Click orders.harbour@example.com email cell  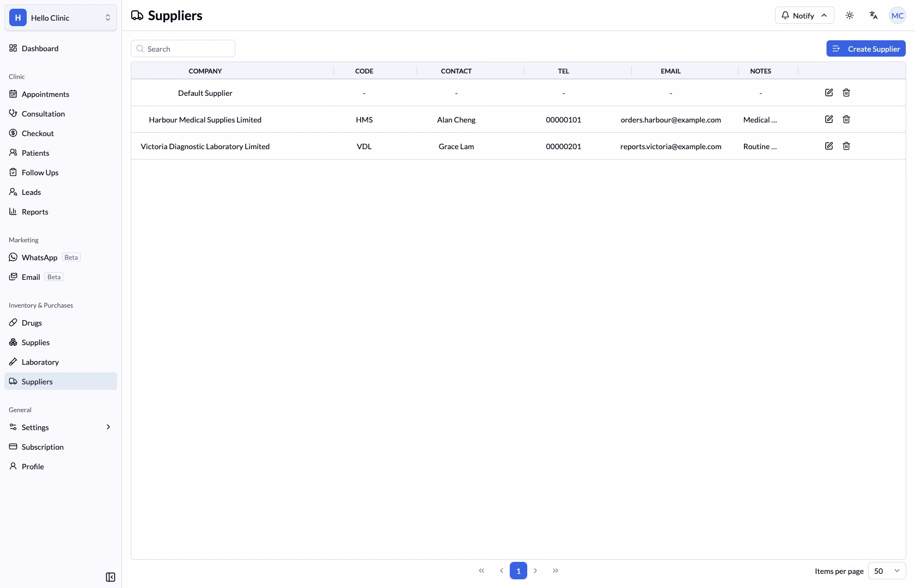670,119
